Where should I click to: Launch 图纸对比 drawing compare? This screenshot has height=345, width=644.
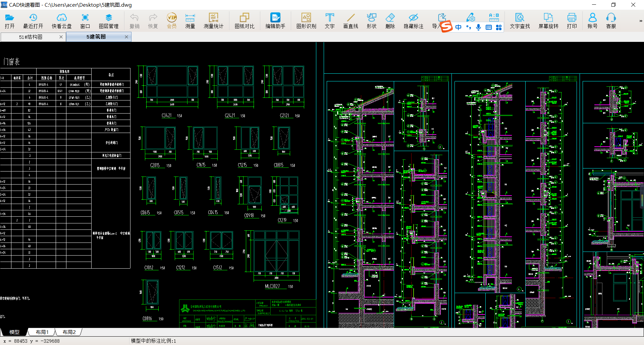pyautogui.click(x=245, y=21)
